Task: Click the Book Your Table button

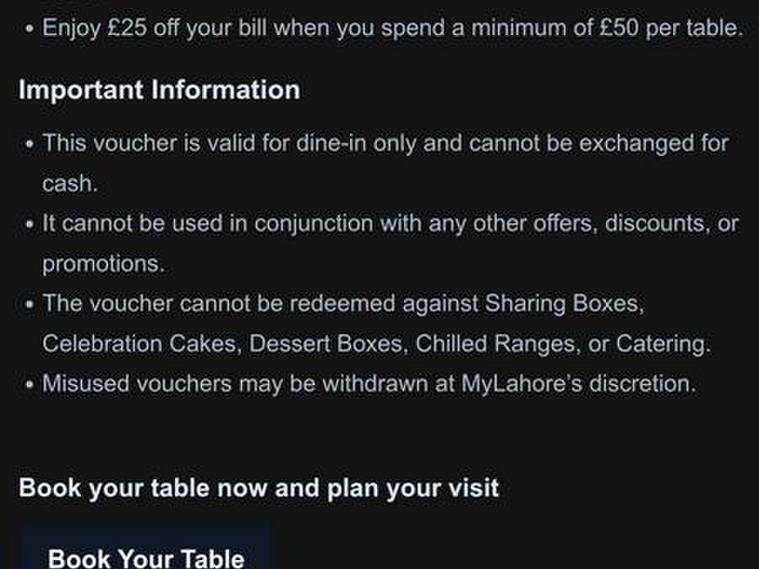Action: [x=146, y=555]
